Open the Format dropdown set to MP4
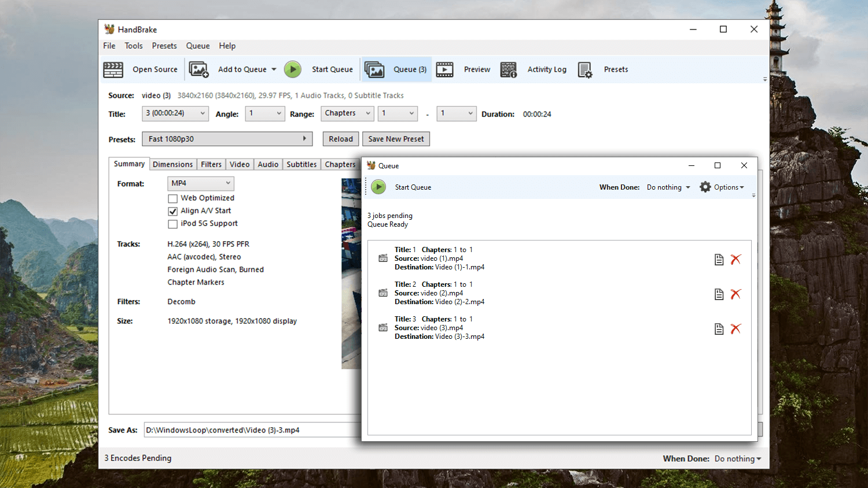The width and height of the screenshot is (868, 488). [201, 183]
